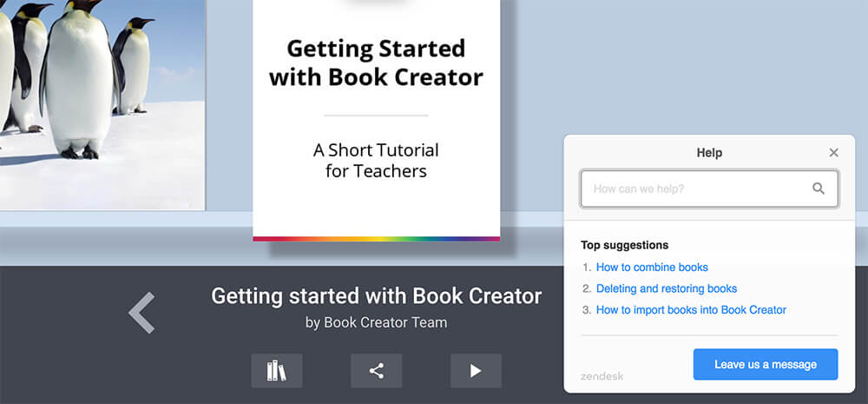The image size is (868, 404).
Task: Click the "Getting started with Book Creator" title below cover
Action: pos(376,296)
